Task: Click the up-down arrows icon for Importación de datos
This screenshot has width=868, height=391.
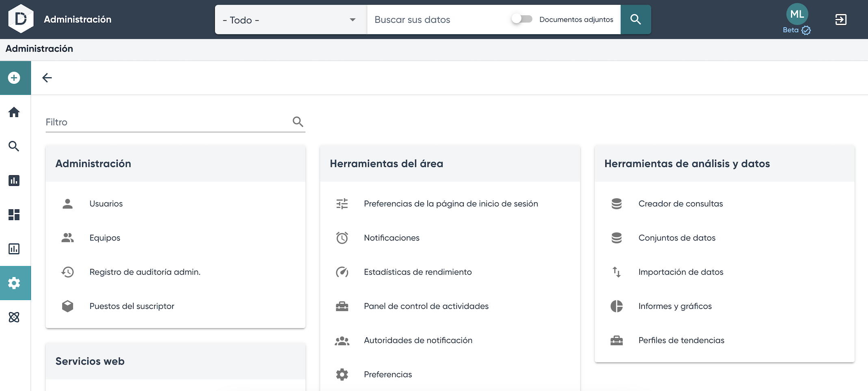Action: click(x=617, y=272)
